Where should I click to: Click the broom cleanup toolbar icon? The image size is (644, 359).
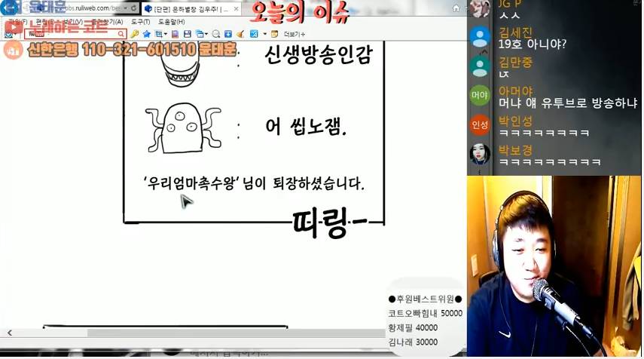click(x=240, y=34)
